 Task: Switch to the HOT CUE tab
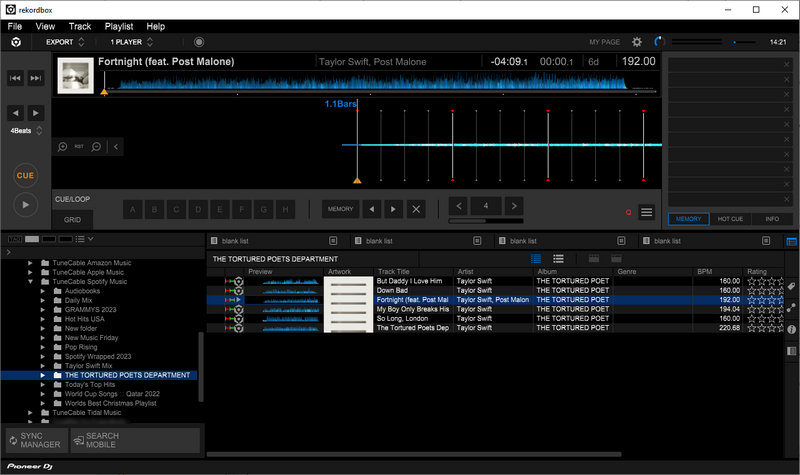pyautogui.click(x=730, y=218)
